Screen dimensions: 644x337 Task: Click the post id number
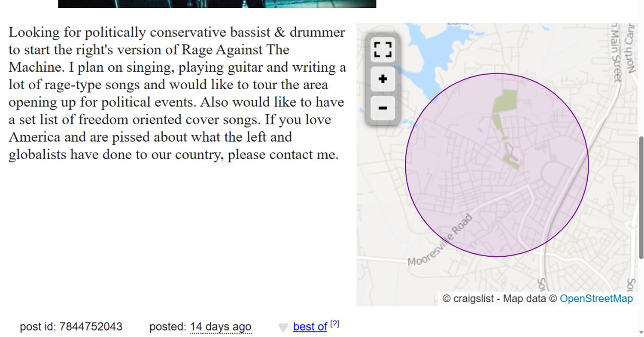click(x=91, y=327)
